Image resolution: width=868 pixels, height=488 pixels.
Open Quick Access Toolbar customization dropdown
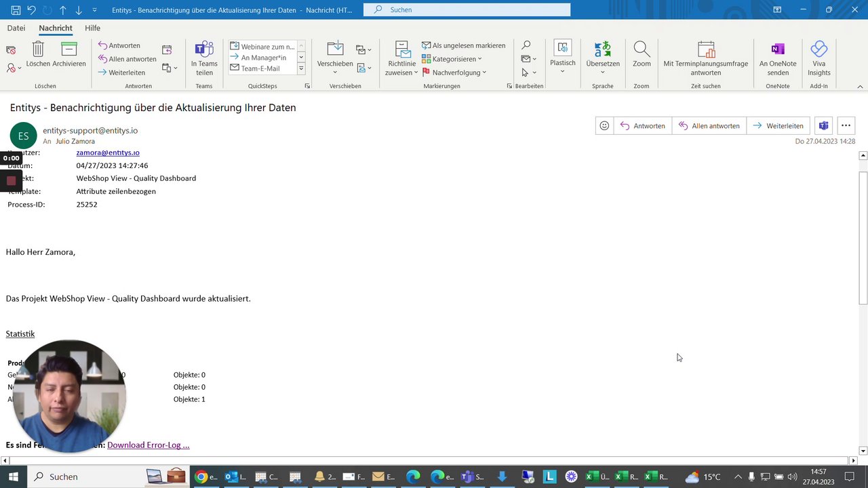pyautogui.click(x=94, y=9)
